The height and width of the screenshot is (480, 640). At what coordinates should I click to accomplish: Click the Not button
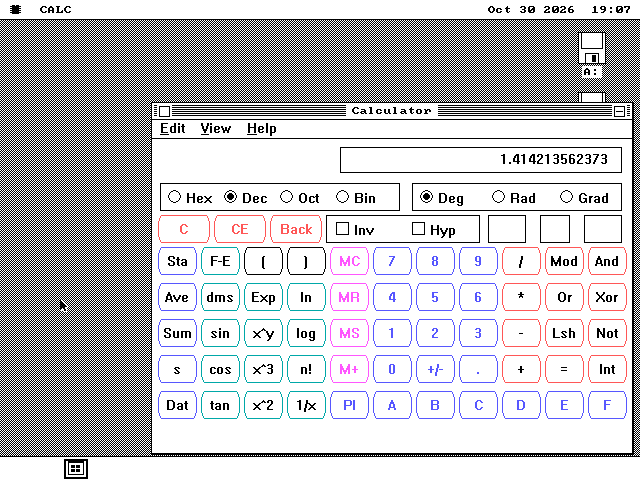[607, 333]
